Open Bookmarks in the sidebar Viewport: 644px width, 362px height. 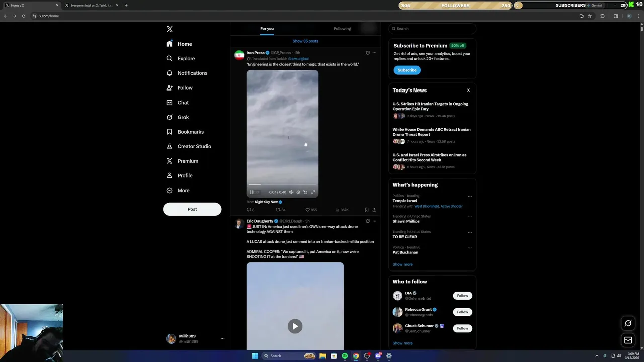coord(185,132)
